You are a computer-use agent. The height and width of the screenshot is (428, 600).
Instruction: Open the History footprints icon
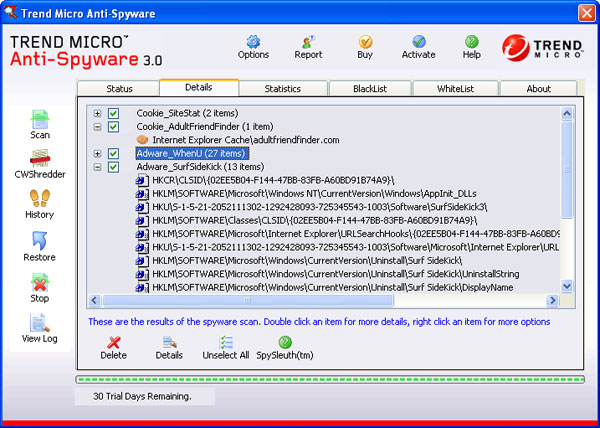point(40,199)
